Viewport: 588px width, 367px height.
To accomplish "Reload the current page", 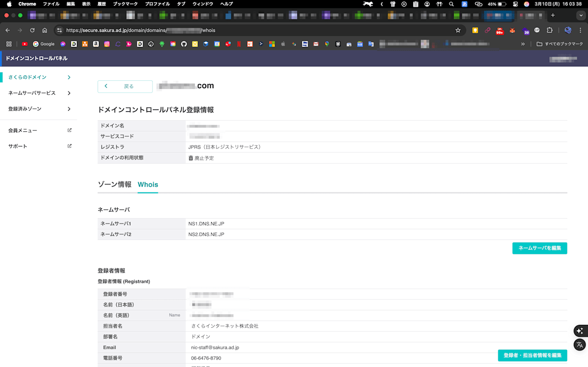I will click(x=32, y=30).
